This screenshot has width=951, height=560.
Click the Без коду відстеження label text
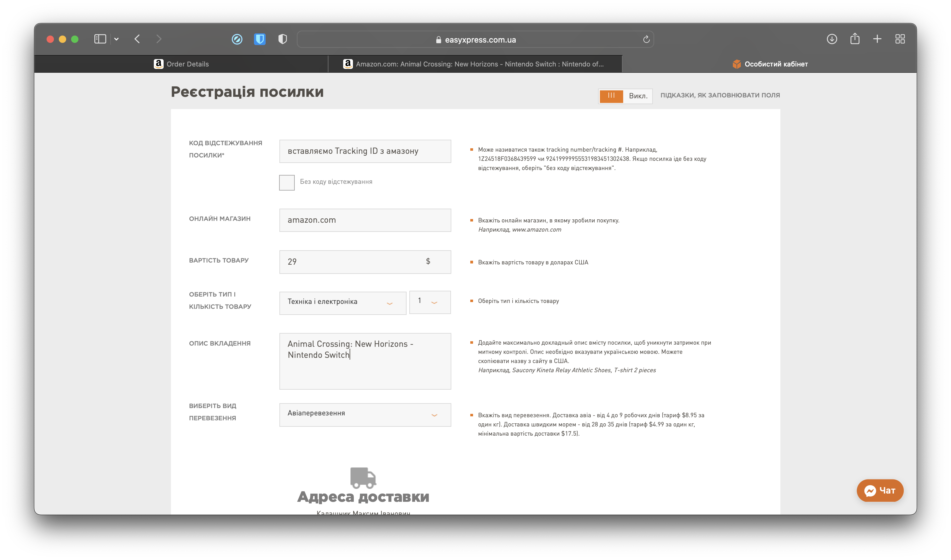point(336,182)
